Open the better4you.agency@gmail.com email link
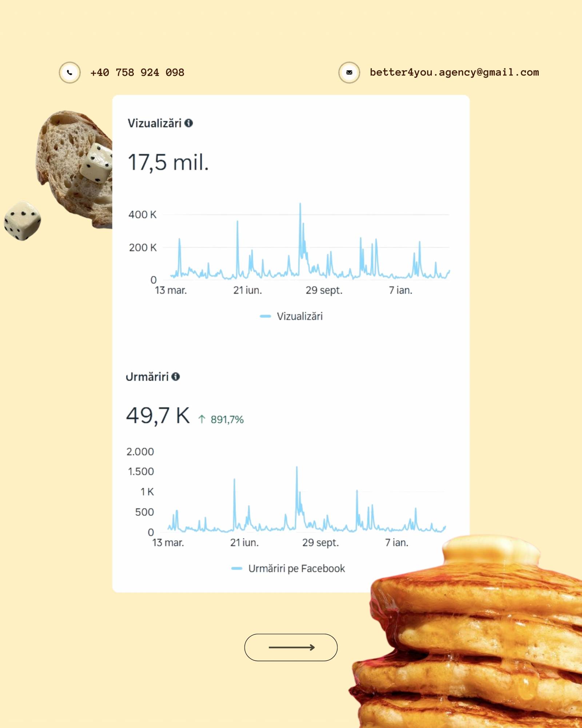This screenshot has width=582, height=728. click(x=454, y=72)
